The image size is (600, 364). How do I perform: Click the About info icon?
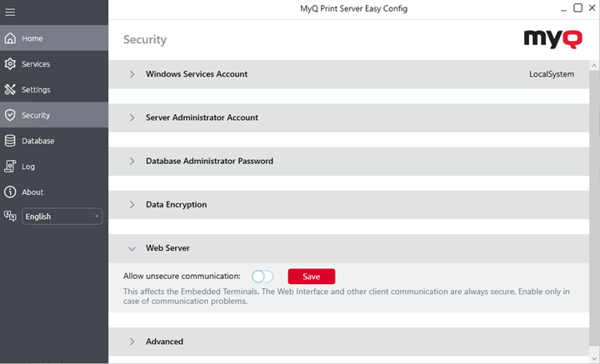[x=10, y=192]
